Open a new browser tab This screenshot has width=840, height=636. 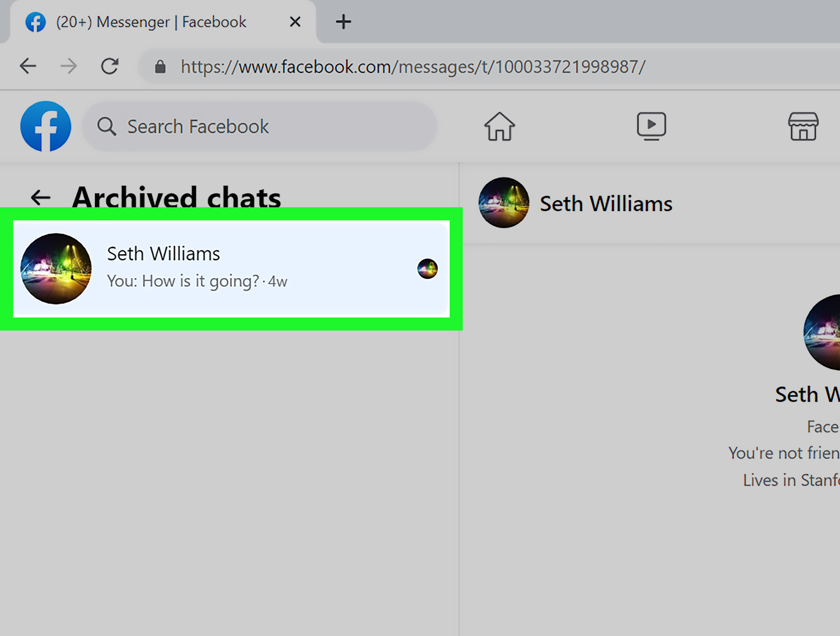[343, 22]
